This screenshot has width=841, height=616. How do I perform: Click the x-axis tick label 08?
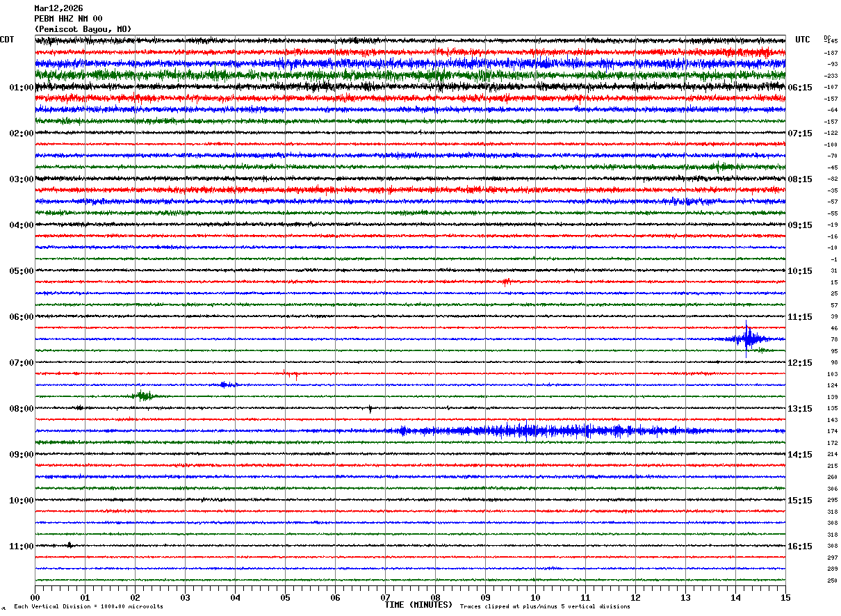(x=435, y=598)
